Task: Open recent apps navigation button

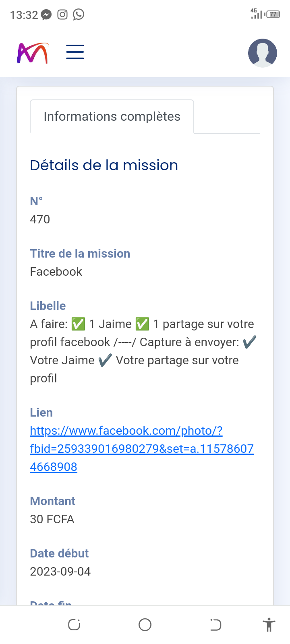Action: pyautogui.click(x=74, y=625)
